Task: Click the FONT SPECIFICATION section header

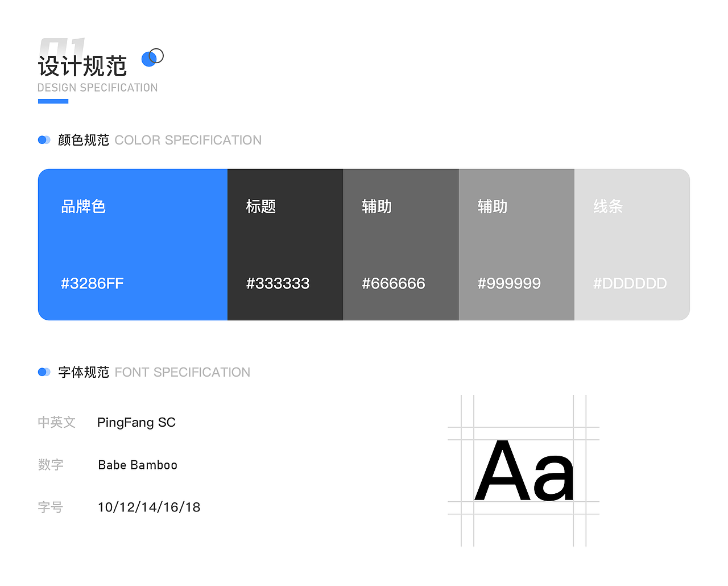Action: 183,372
